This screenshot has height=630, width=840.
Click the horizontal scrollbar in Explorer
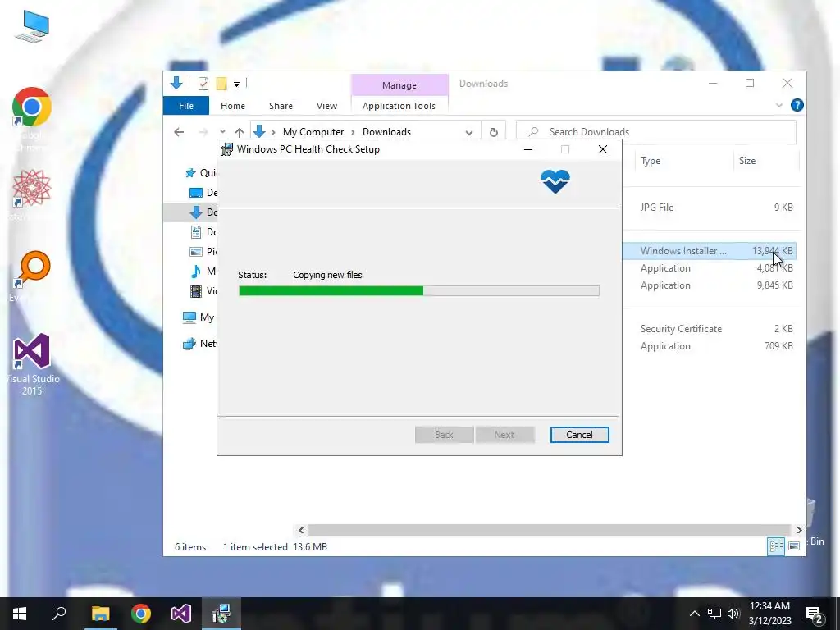click(550, 530)
